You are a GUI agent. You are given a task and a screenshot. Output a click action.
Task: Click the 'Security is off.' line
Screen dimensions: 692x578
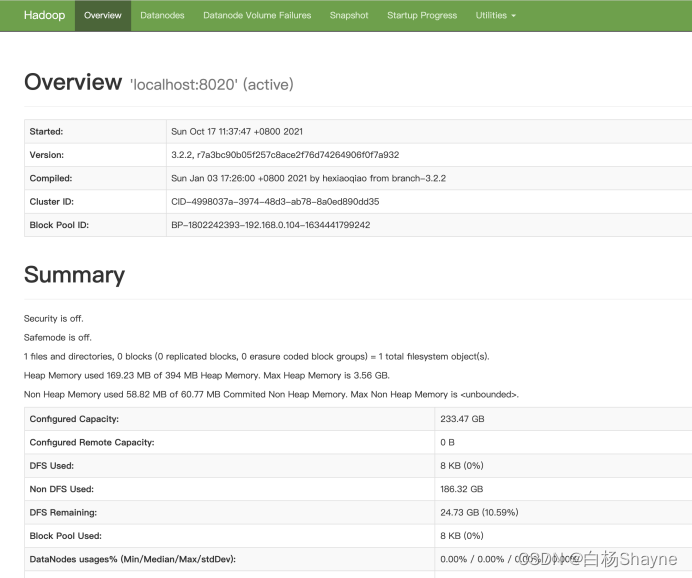(53, 319)
